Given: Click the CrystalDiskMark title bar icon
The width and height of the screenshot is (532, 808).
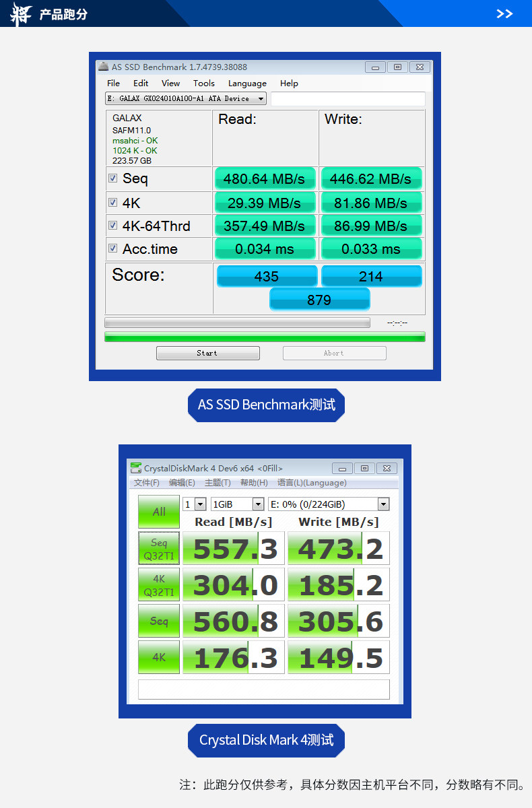Looking at the screenshot, I should 136,468.
